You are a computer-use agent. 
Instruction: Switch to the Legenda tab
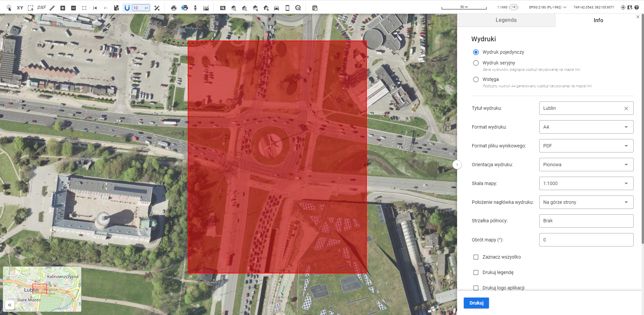point(506,20)
